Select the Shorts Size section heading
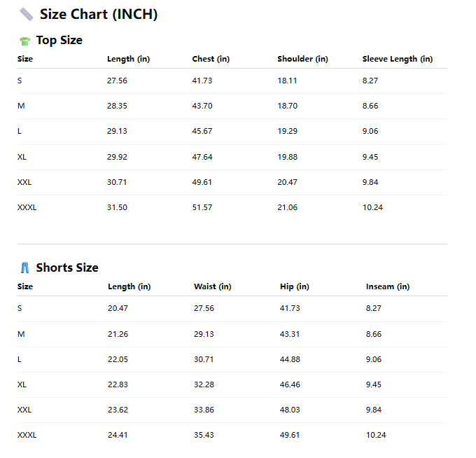Viewport: 476px width, 458px height. 66,268
